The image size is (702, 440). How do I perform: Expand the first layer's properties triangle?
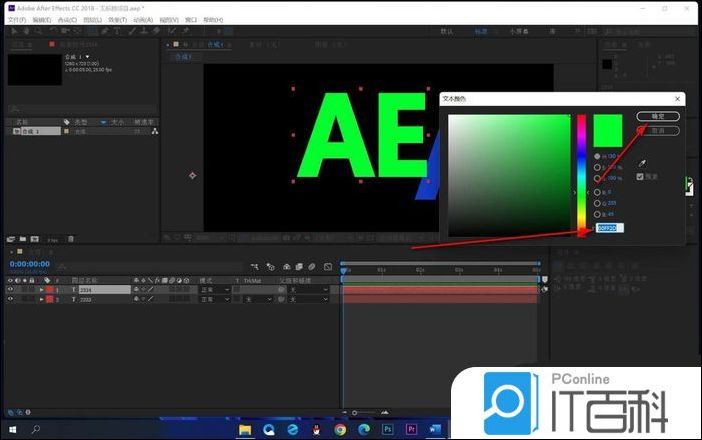click(42, 289)
